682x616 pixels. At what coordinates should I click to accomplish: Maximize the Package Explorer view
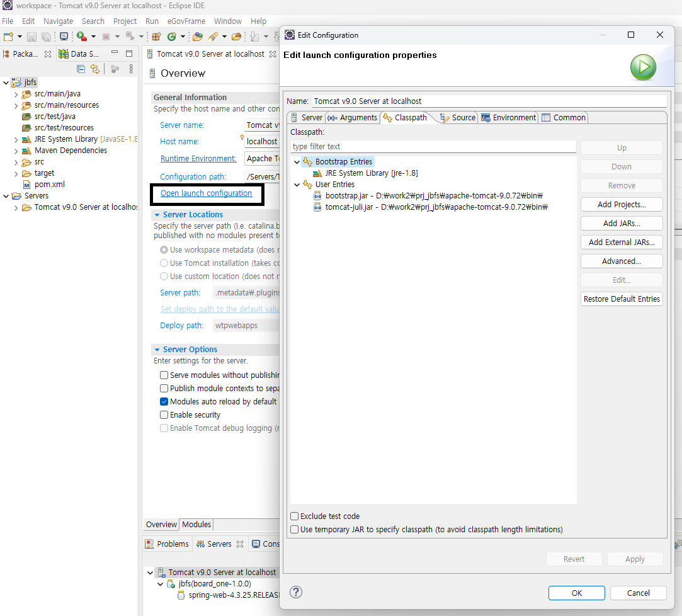click(128, 54)
